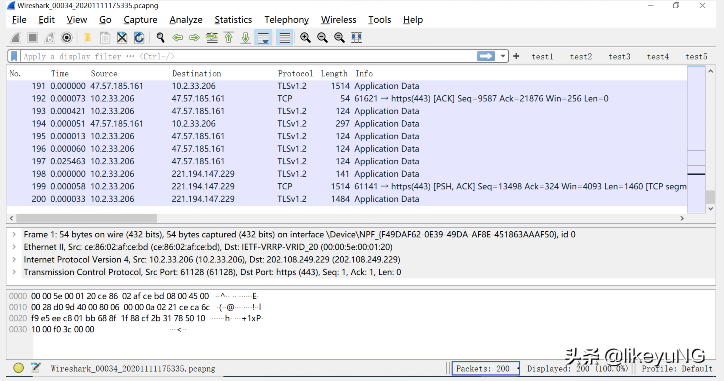Image resolution: width=724 pixels, height=381 pixels.
Task: Open the Statistics menu
Action: click(233, 20)
